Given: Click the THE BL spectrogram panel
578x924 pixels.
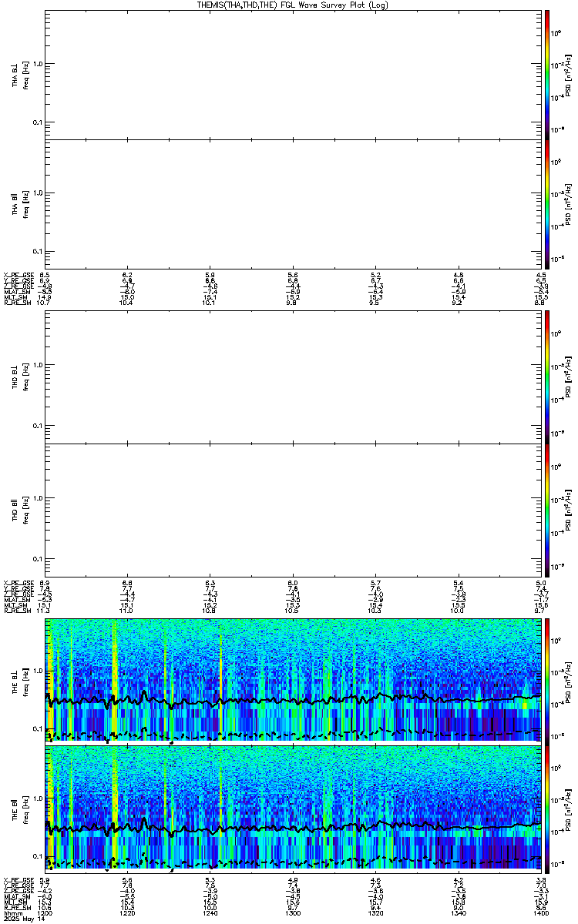Looking at the screenshot, I should tap(293, 681).
